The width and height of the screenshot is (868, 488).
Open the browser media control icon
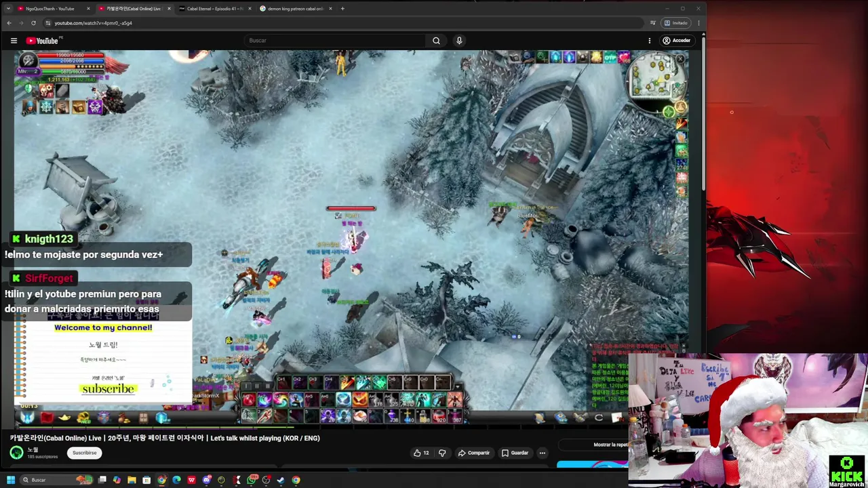pyautogui.click(x=653, y=23)
